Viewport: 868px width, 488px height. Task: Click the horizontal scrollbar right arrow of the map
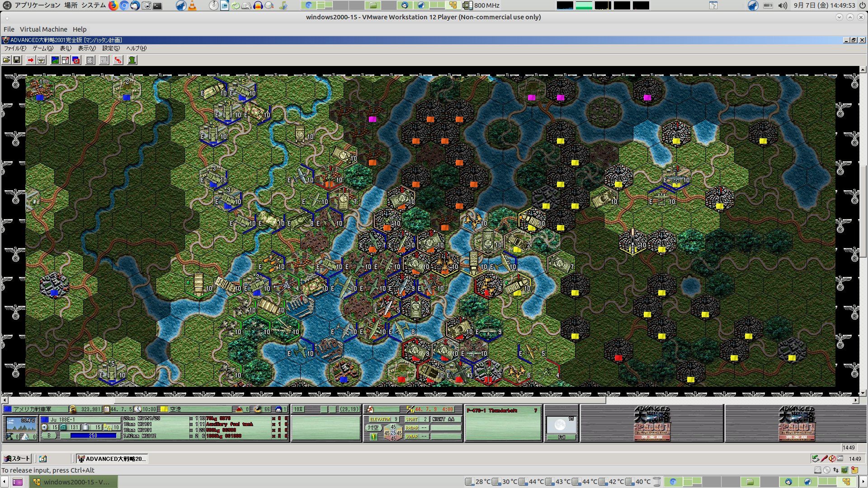click(856, 400)
